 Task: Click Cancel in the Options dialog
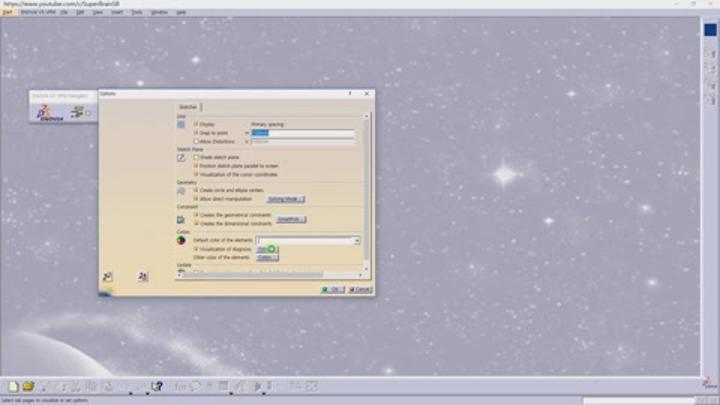360,290
